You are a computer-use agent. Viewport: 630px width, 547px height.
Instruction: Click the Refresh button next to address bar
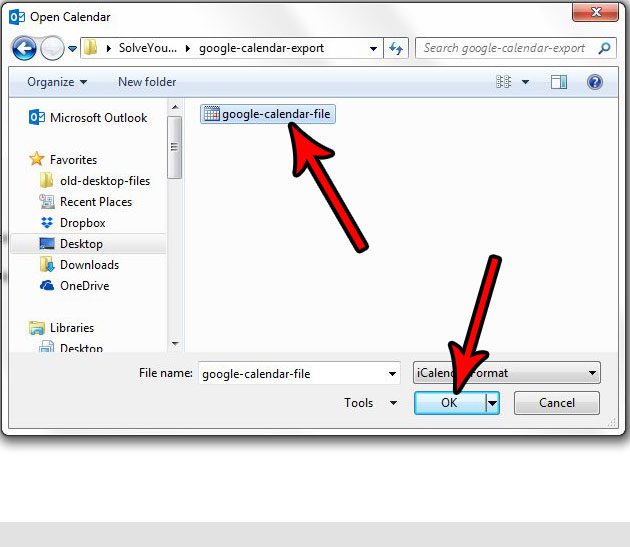(x=396, y=49)
